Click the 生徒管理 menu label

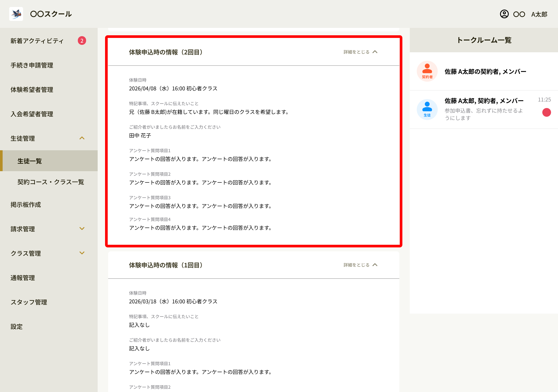click(x=23, y=139)
